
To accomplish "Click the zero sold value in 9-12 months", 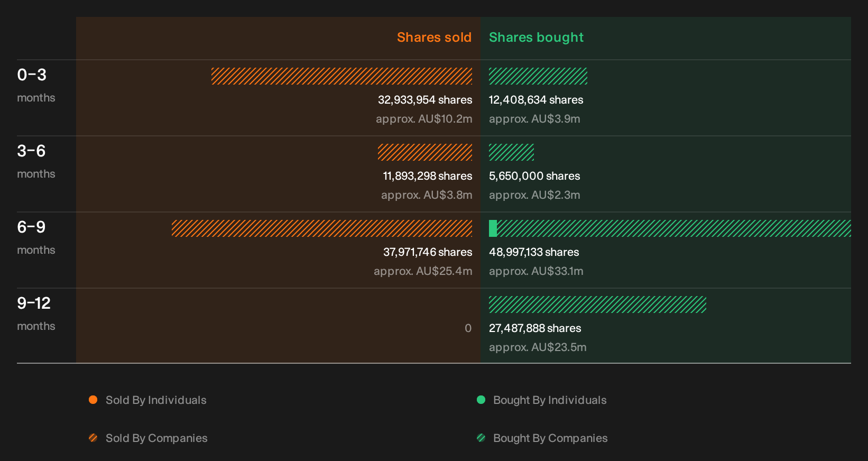I will [x=468, y=328].
